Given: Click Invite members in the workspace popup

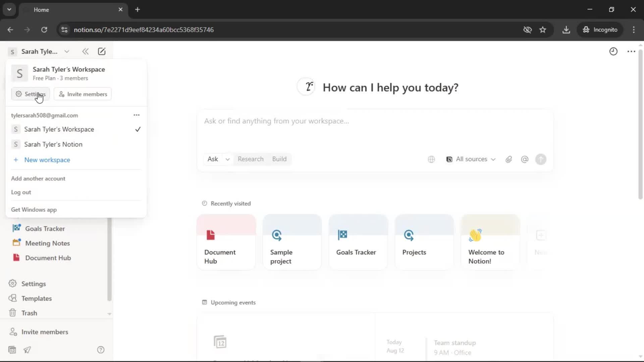Looking at the screenshot, I should pyautogui.click(x=83, y=94).
